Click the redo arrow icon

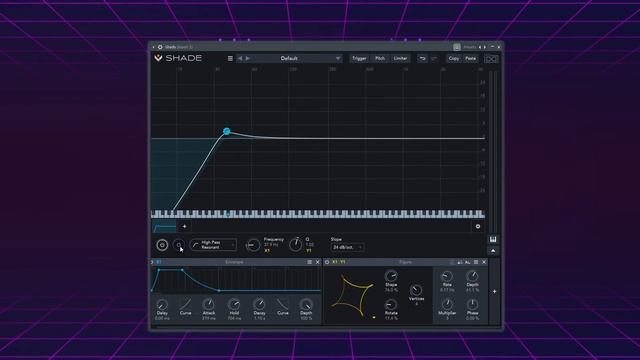(x=434, y=58)
